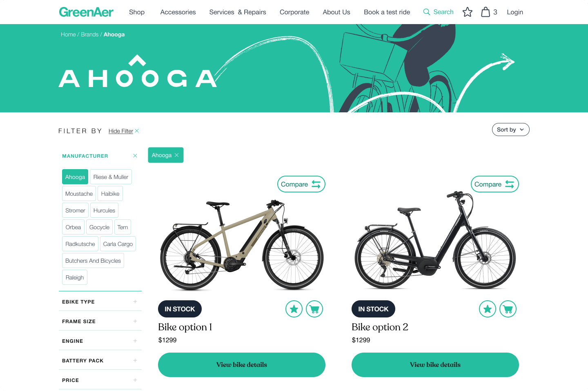
Task: Add Bike option 1 to cart icon
Action: point(314,309)
